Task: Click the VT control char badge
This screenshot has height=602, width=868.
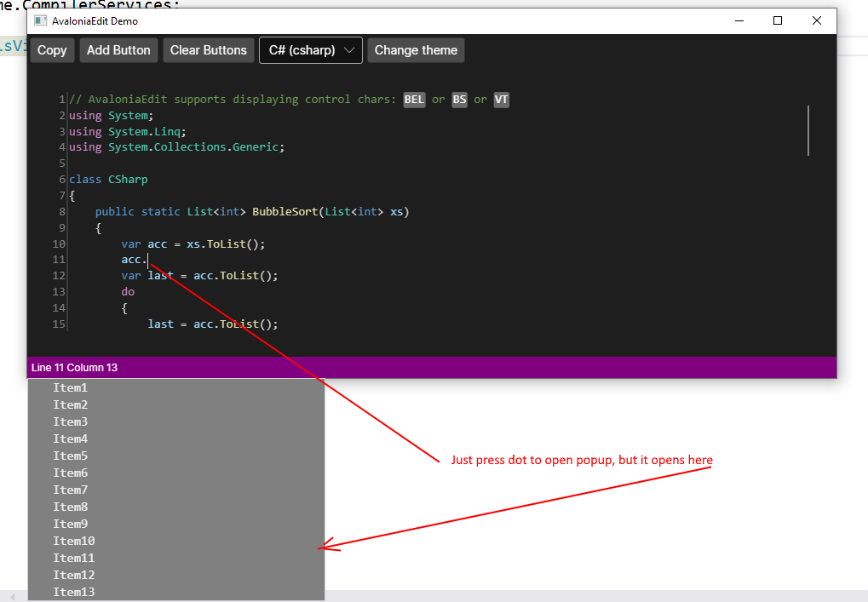Action: coord(501,100)
